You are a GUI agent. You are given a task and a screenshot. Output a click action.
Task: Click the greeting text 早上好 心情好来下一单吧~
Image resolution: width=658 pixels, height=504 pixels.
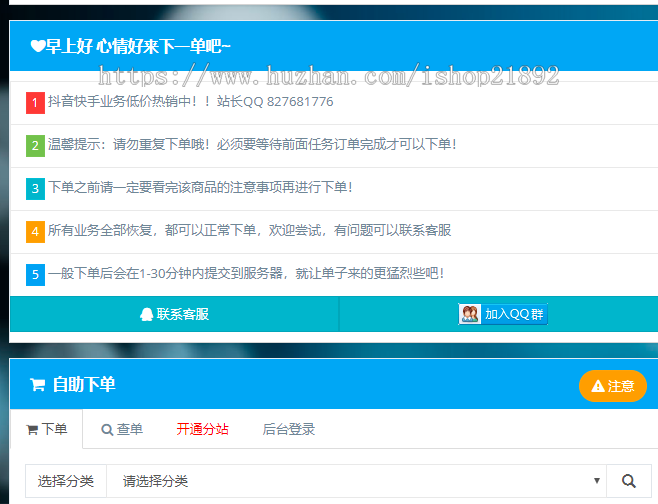point(138,46)
